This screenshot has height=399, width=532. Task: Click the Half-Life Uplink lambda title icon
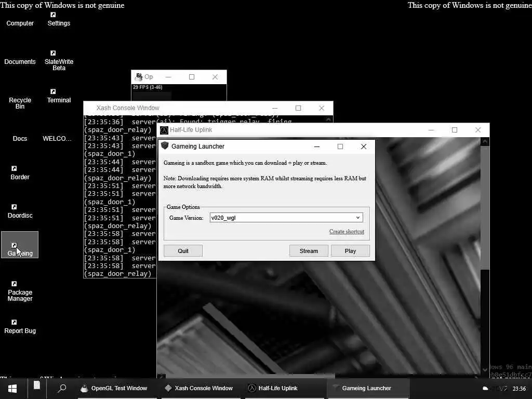pyautogui.click(x=164, y=130)
